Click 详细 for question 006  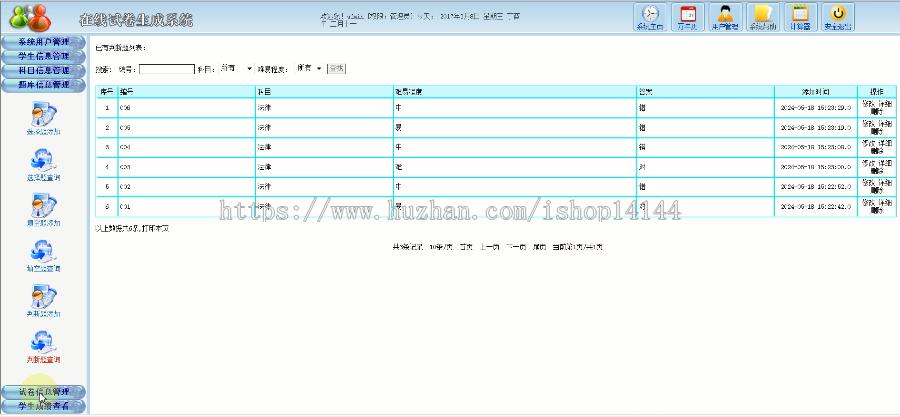coord(885,104)
